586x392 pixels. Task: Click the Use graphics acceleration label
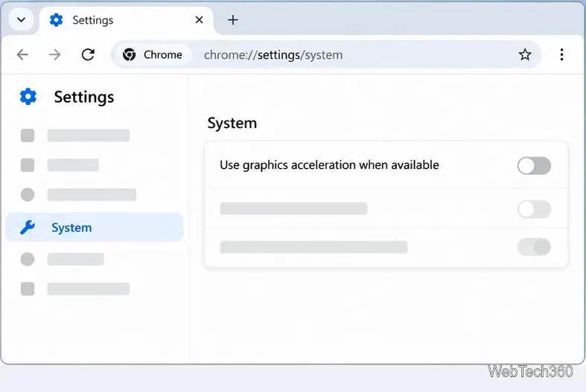coord(329,165)
